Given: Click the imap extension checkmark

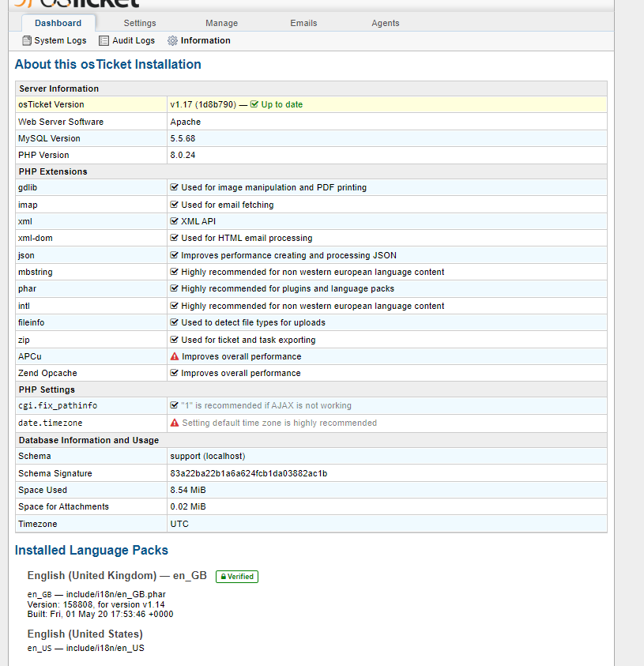Looking at the screenshot, I should (x=175, y=205).
